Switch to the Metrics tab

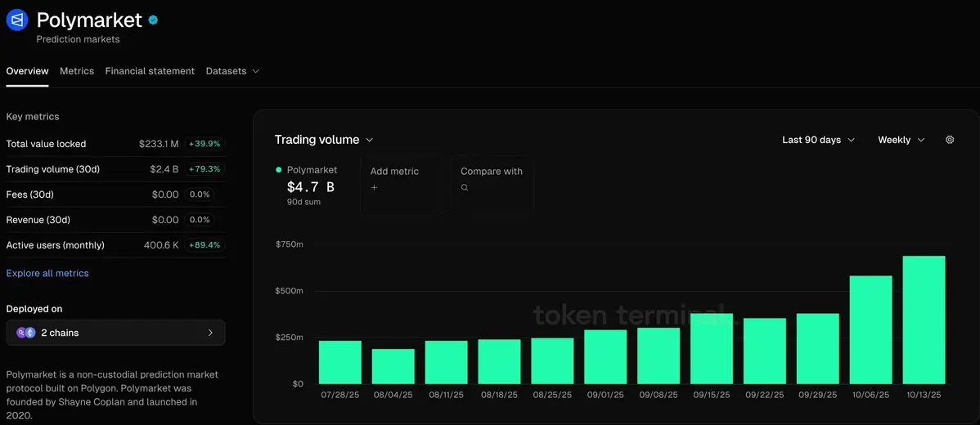77,71
